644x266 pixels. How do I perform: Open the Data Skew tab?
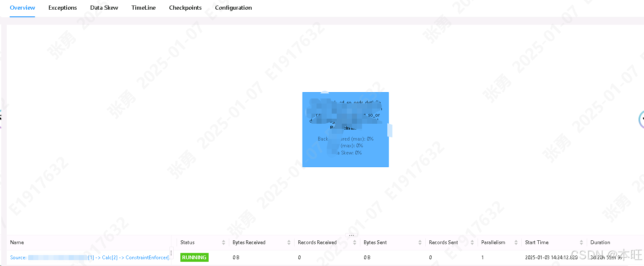104,8
